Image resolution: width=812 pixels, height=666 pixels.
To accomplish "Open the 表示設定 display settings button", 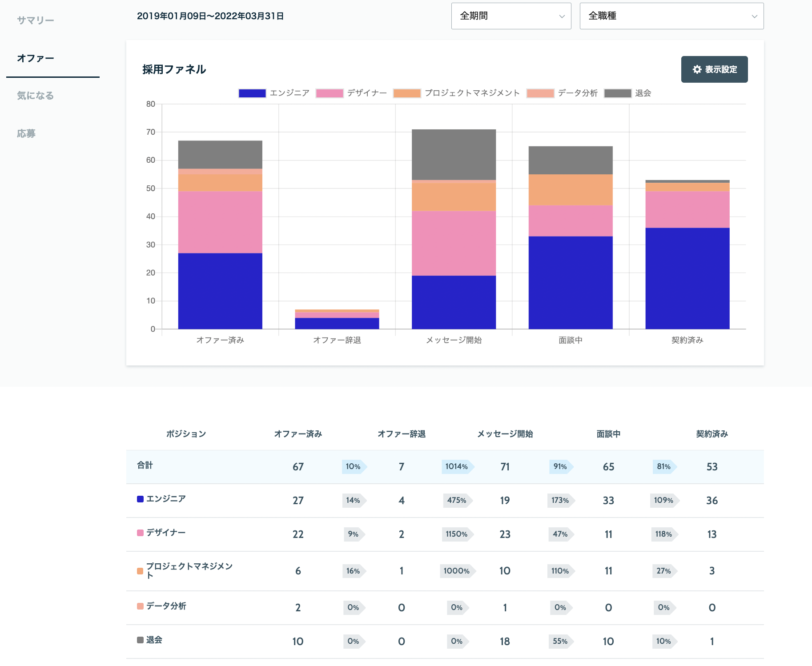I will (714, 69).
